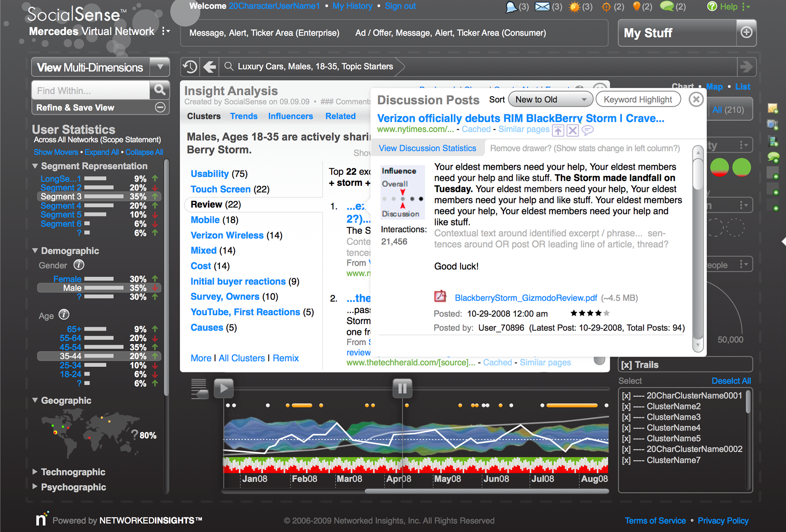Open the crosshair target notifications icon
The height and width of the screenshot is (532, 786).
point(606,7)
